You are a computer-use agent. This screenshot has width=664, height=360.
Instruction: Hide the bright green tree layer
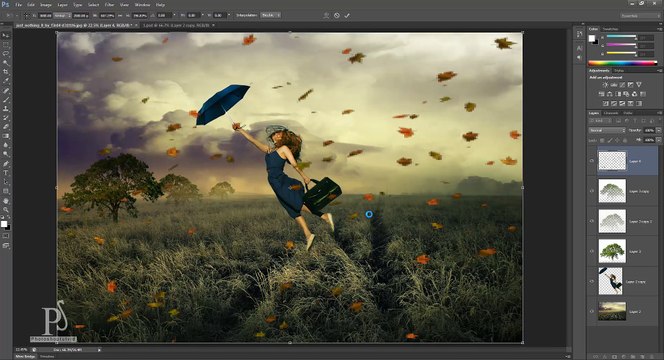point(592,251)
